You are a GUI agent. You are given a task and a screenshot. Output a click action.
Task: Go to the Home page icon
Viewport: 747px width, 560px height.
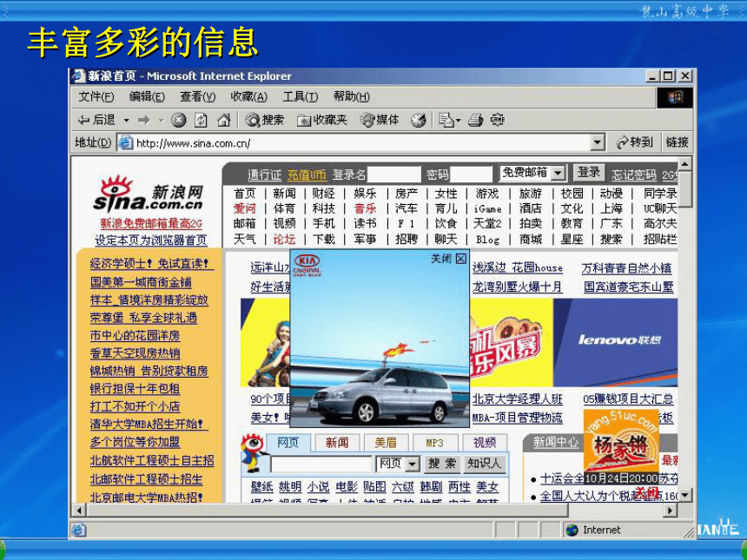[223, 120]
